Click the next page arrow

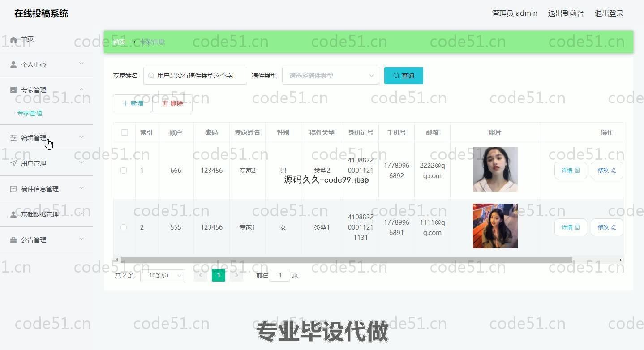pos(236,275)
